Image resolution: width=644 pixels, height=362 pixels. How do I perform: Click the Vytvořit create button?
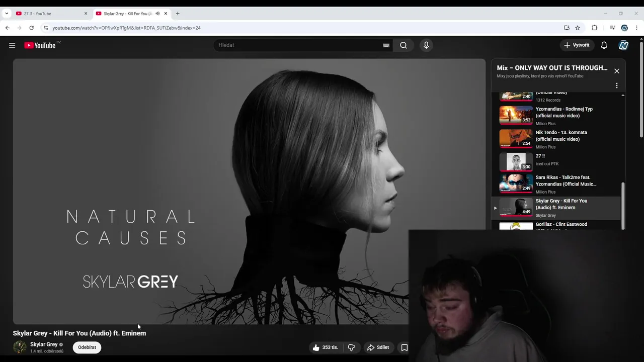[577, 45]
